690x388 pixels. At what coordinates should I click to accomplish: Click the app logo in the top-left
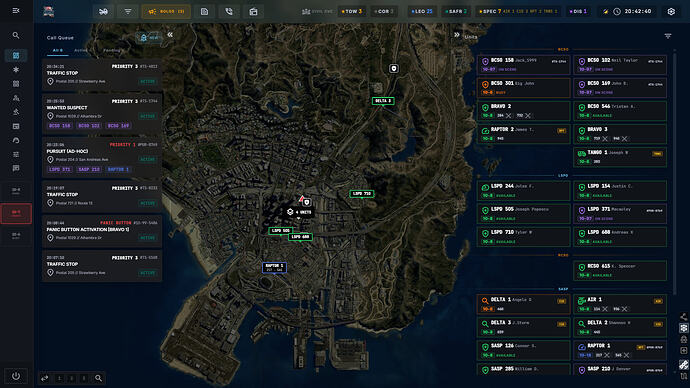tap(49, 11)
